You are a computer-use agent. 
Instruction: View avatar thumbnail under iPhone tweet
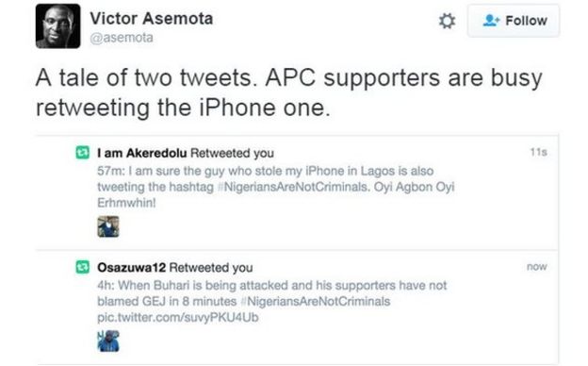pos(108,226)
